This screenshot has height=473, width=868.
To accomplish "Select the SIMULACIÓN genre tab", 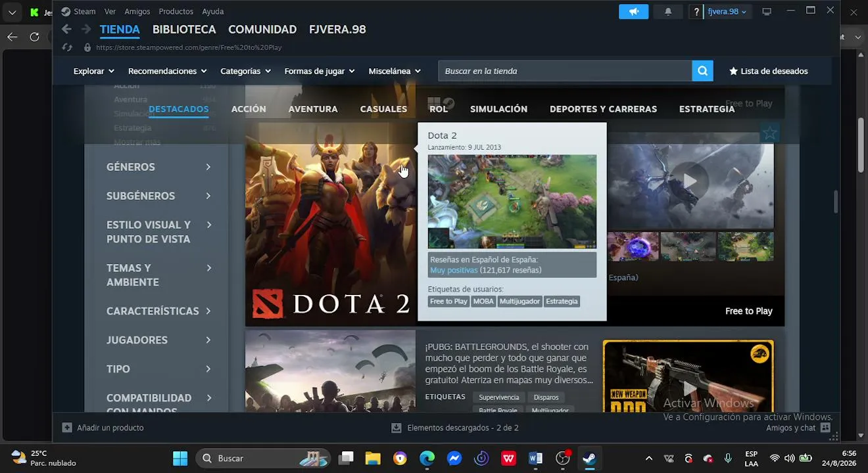I will pyautogui.click(x=498, y=109).
